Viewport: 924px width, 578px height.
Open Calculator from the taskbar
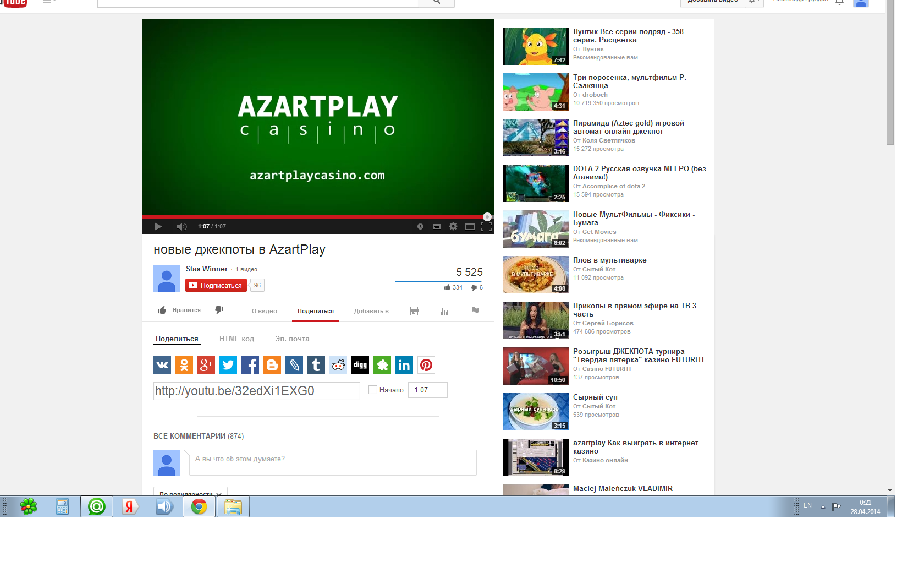63,506
